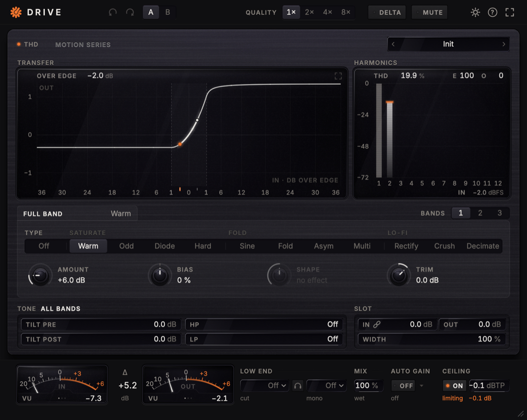Click the LP filter field

[x=264, y=339]
